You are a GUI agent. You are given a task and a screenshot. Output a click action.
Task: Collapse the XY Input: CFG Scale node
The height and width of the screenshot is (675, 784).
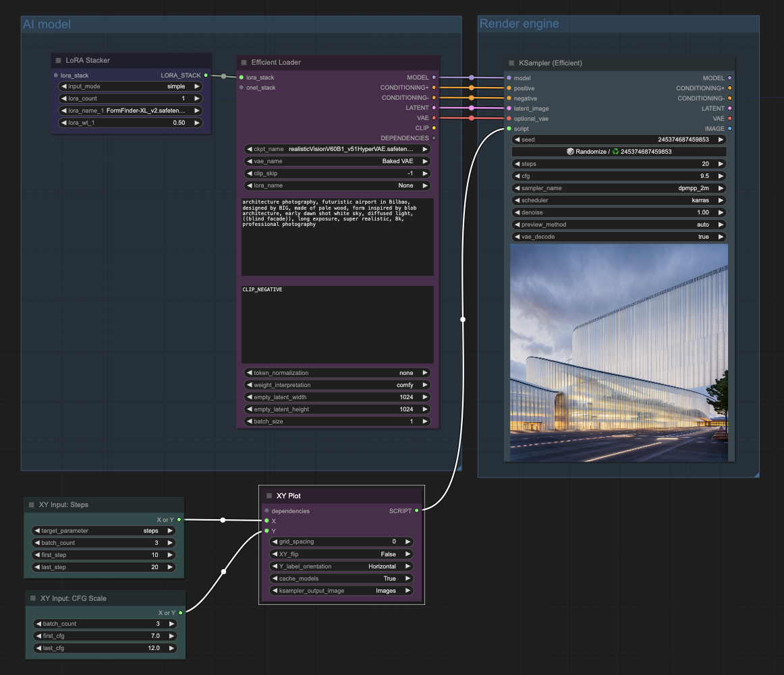pos(32,598)
